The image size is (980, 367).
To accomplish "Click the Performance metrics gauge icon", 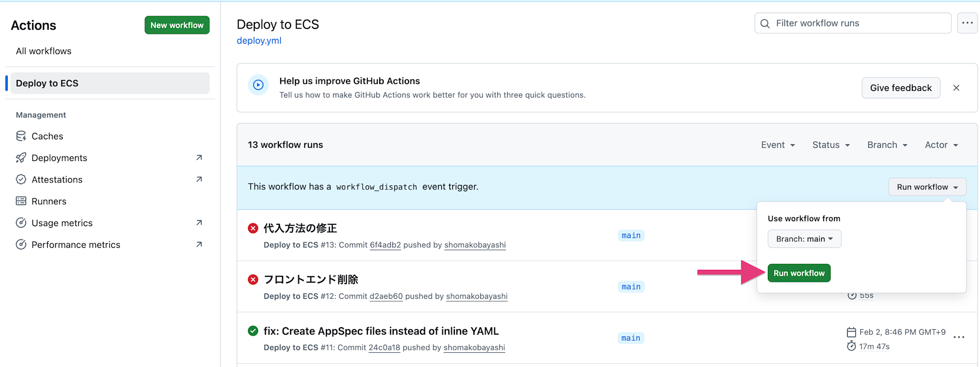I will point(21,244).
